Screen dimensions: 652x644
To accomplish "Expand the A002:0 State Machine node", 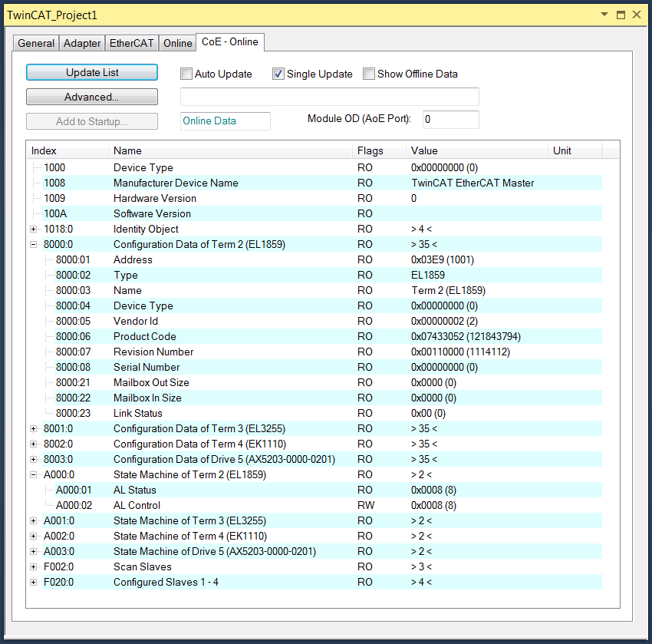I will pos(33,537).
